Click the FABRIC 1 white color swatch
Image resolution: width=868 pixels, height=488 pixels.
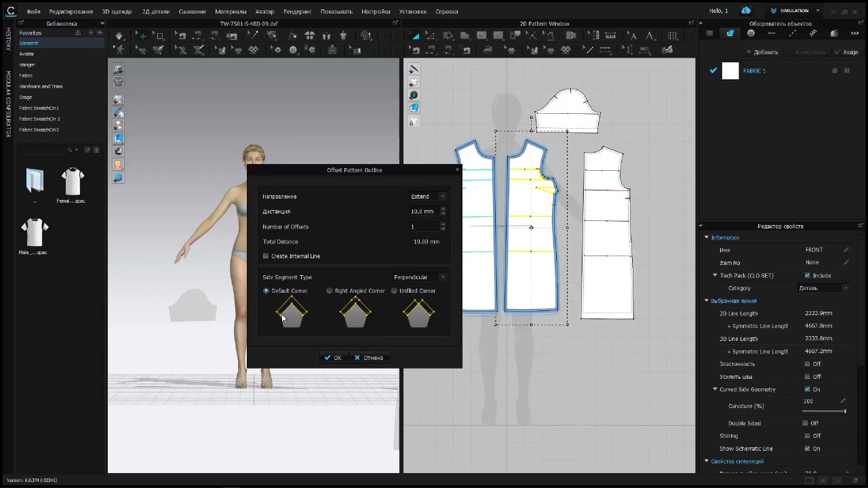[x=730, y=70]
